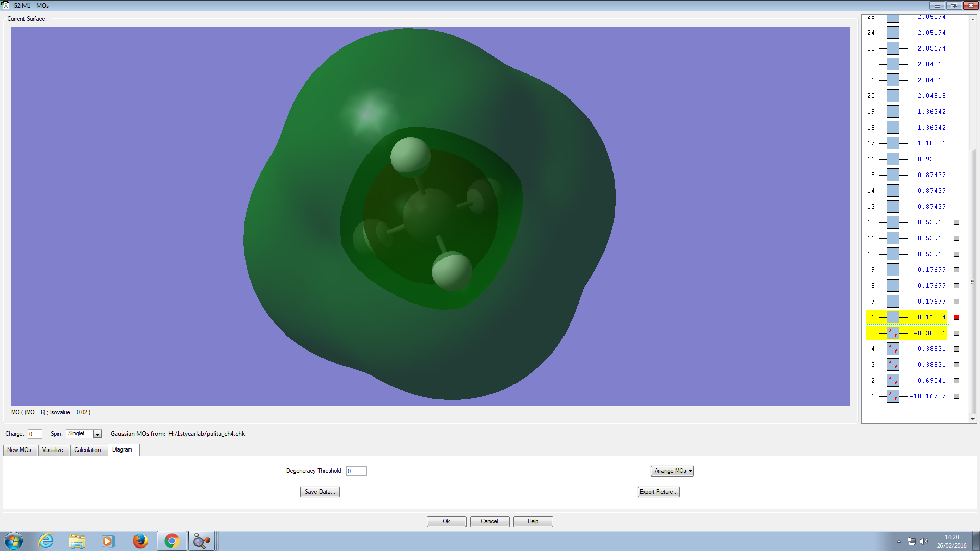980x551 pixels.
Task: Toggle the surface marker square for MO 5
Action: pos(957,333)
